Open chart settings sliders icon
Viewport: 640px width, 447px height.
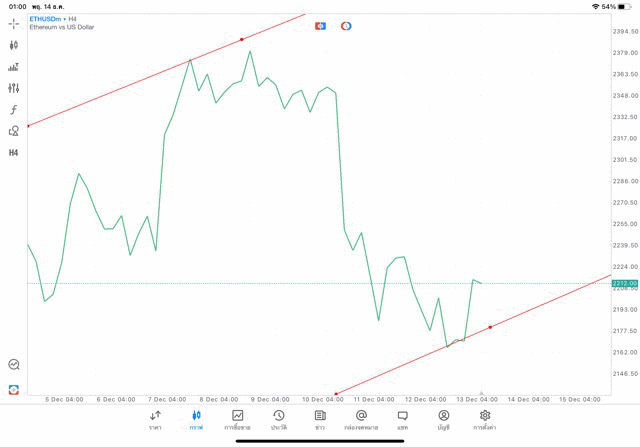[x=14, y=88]
